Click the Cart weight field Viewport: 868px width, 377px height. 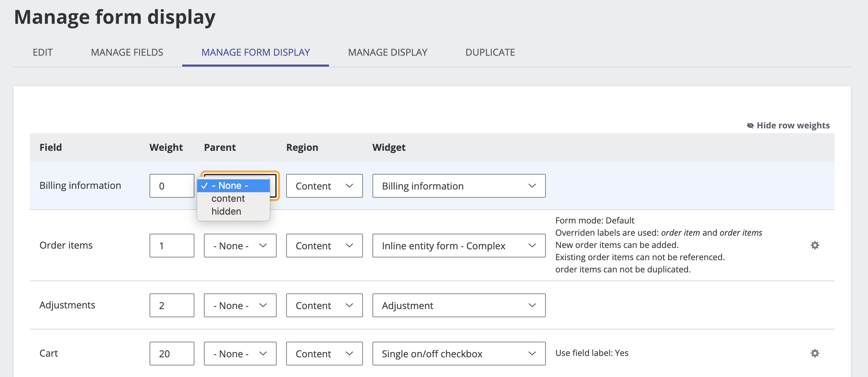(x=172, y=354)
